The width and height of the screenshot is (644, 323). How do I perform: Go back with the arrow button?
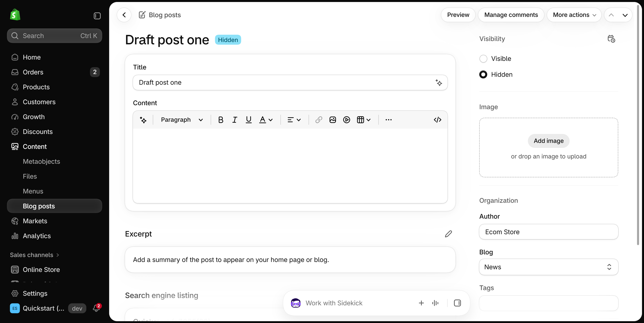(124, 15)
